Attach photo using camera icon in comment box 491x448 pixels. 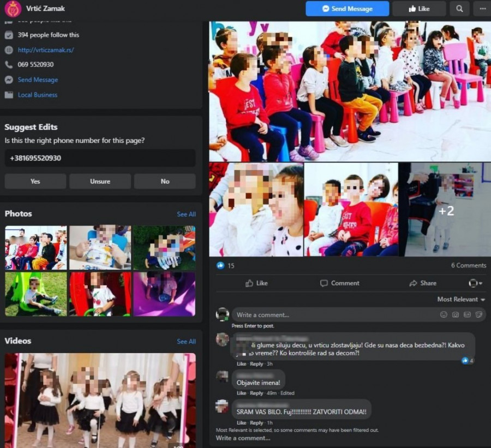[455, 314]
